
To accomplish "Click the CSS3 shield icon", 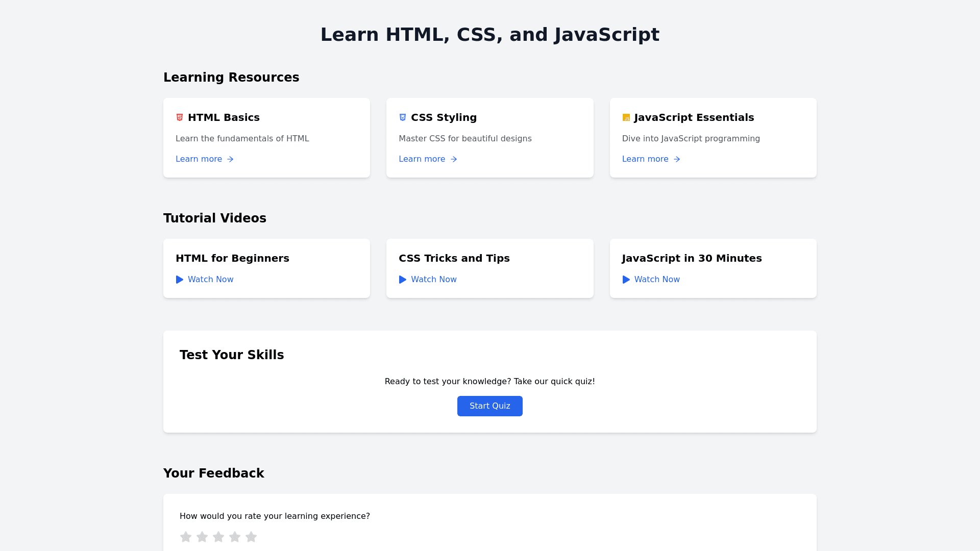I will coord(403,117).
